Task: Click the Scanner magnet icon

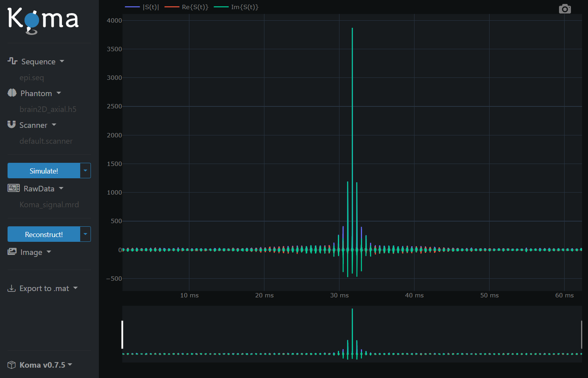Action: (12, 125)
